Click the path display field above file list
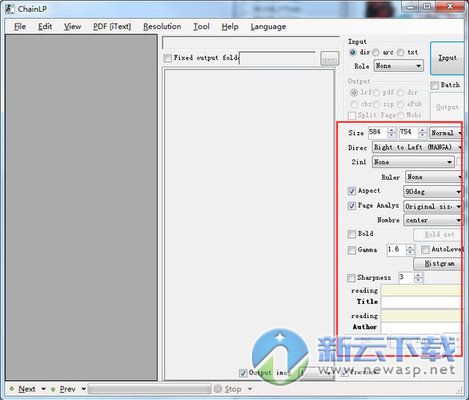 (x=251, y=43)
